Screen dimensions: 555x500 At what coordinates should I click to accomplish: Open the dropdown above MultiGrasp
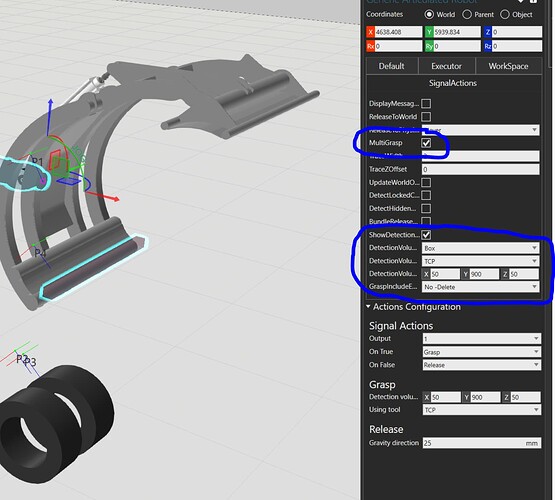[x=480, y=130]
